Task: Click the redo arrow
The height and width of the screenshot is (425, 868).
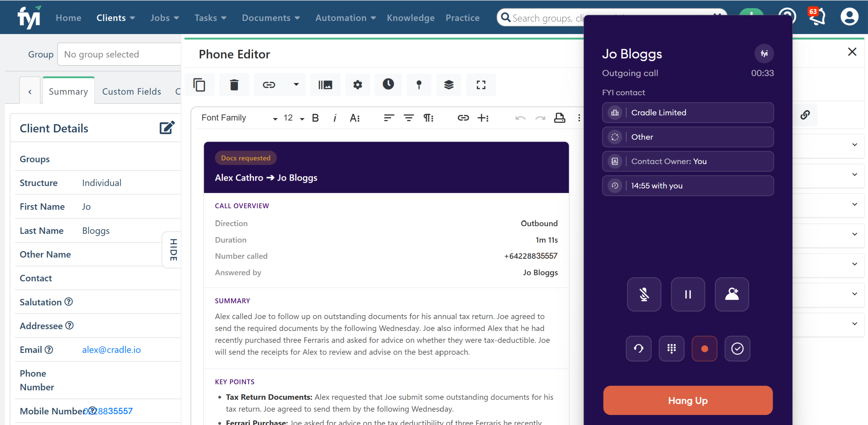Action: 540,118
